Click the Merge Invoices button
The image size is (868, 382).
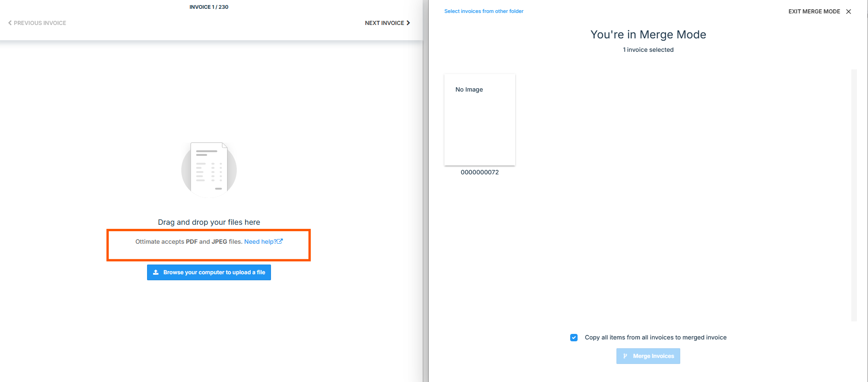point(648,356)
